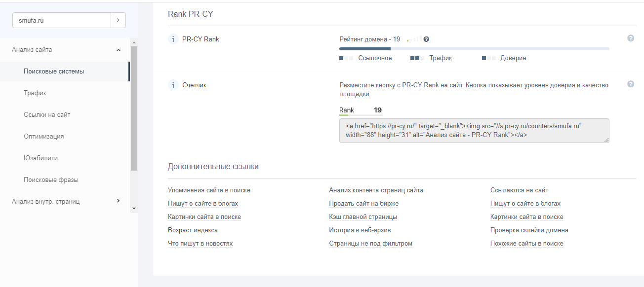Screen dimensions: 644x287
Task: Click the info icon beside PR-CY Rank
Action: [x=173, y=39]
